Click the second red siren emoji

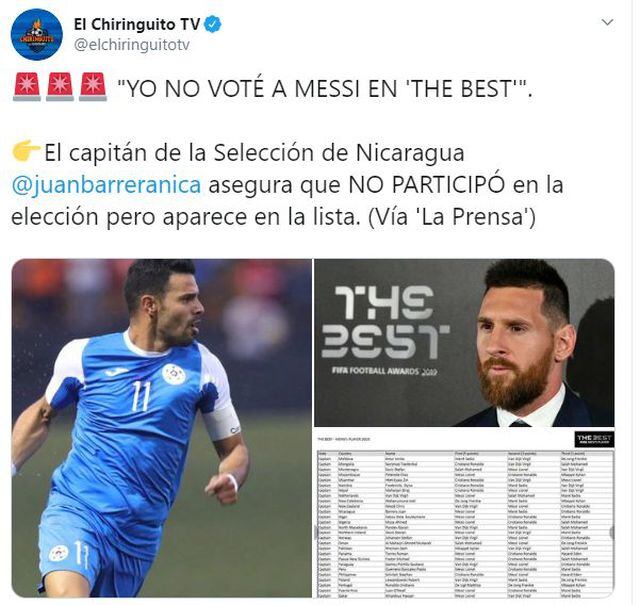coord(60,87)
